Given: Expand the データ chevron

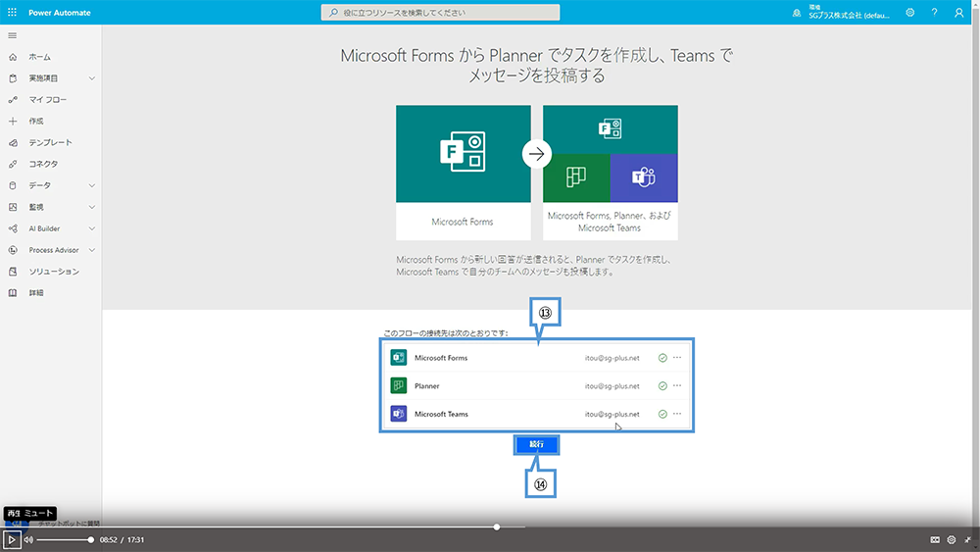Looking at the screenshot, I should coord(92,185).
